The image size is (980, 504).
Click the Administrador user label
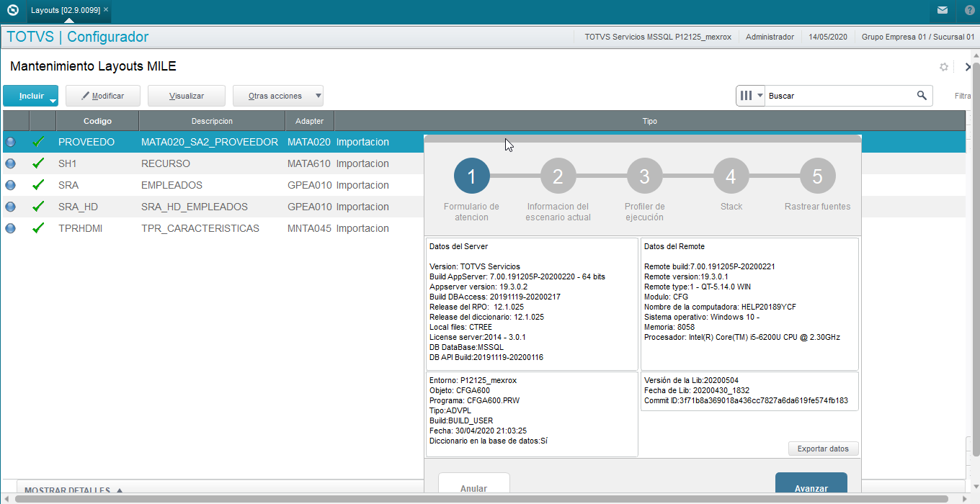pos(770,37)
